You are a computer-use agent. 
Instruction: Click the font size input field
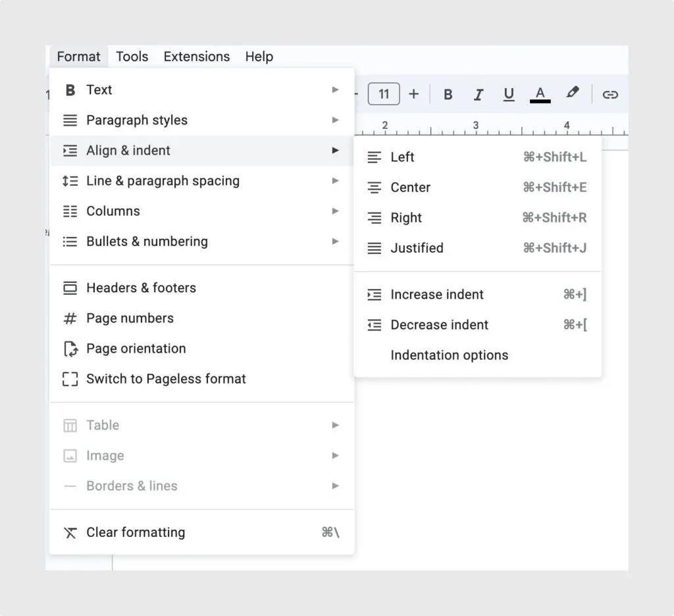384,94
